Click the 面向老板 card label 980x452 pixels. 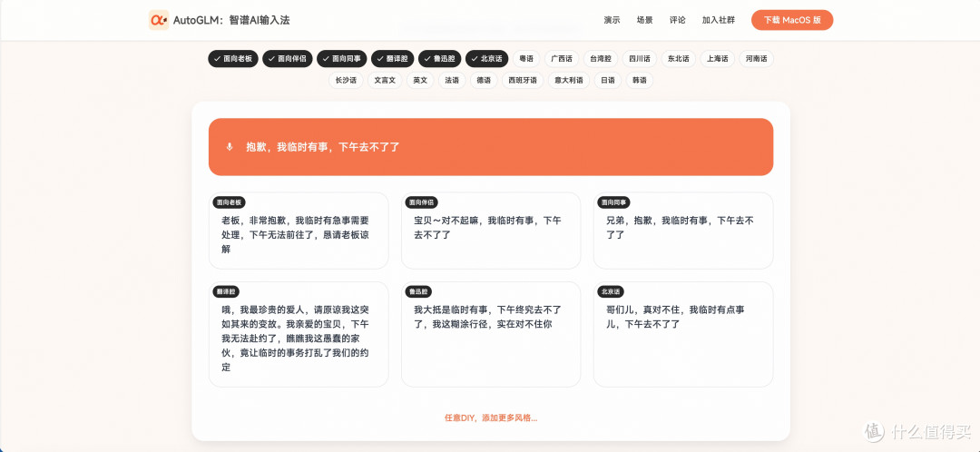(x=229, y=202)
